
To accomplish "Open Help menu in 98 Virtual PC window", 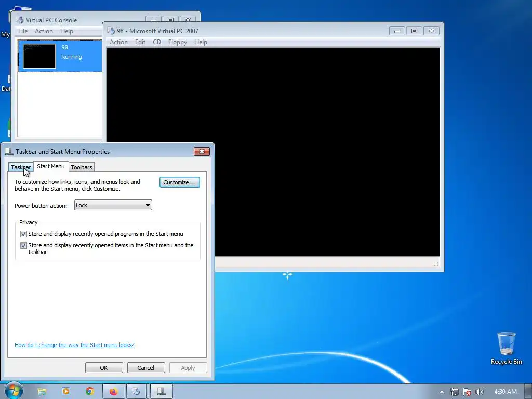I will [201, 42].
